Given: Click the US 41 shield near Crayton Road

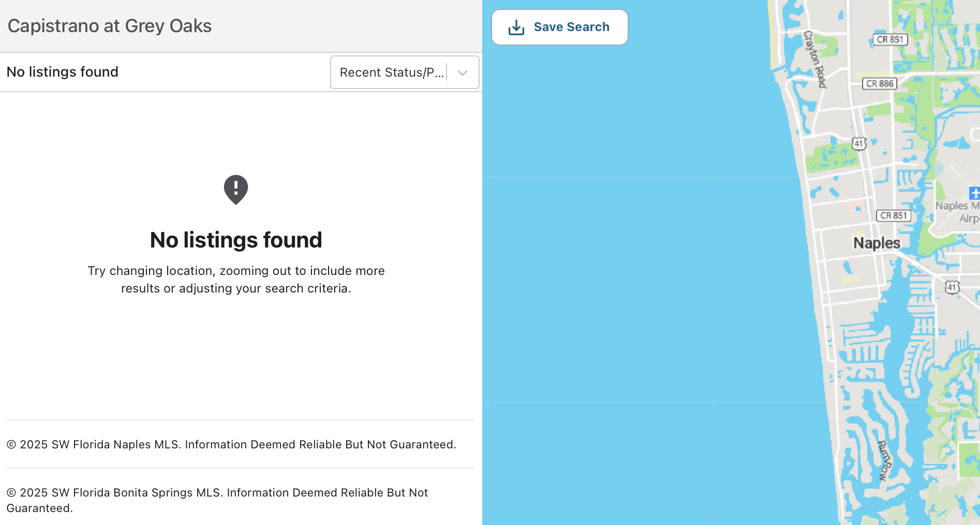Looking at the screenshot, I should point(859,143).
